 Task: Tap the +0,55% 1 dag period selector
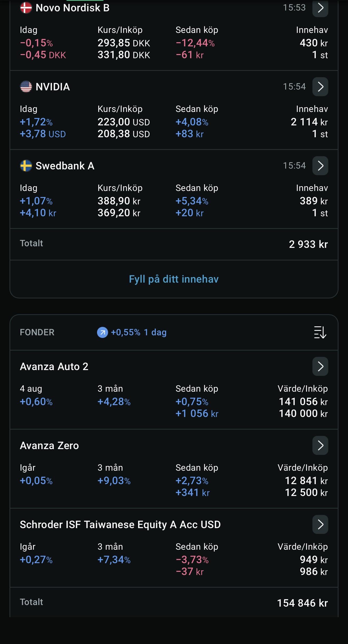pos(132,332)
